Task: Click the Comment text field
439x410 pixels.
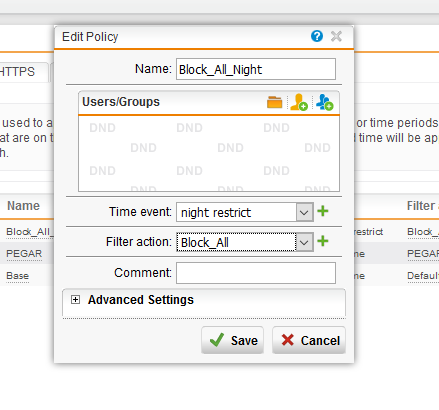Action: pos(256,273)
